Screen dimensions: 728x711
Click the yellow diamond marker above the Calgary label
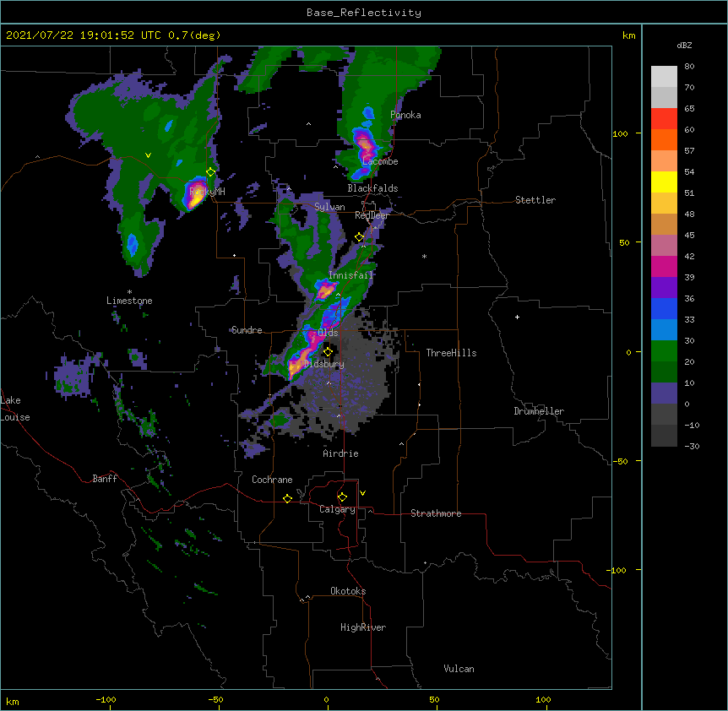coord(343,497)
